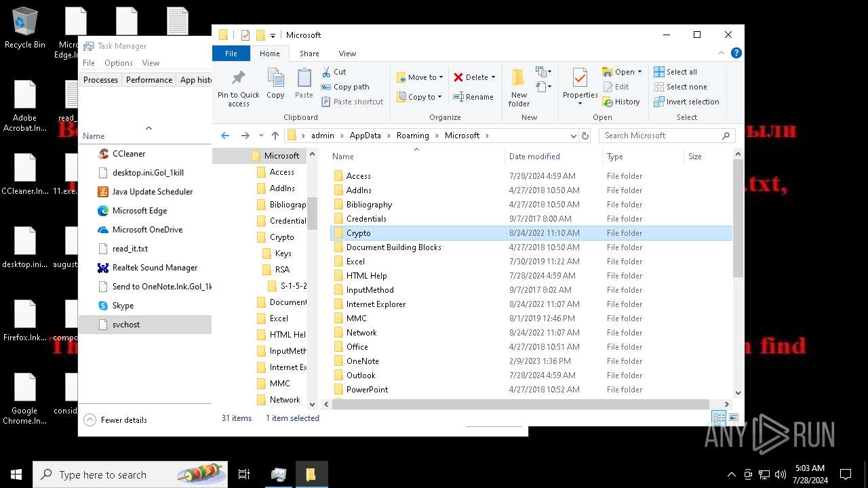Open Recycle Bin desktop icon
Viewport: 868px width, 488px height.
click(25, 28)
